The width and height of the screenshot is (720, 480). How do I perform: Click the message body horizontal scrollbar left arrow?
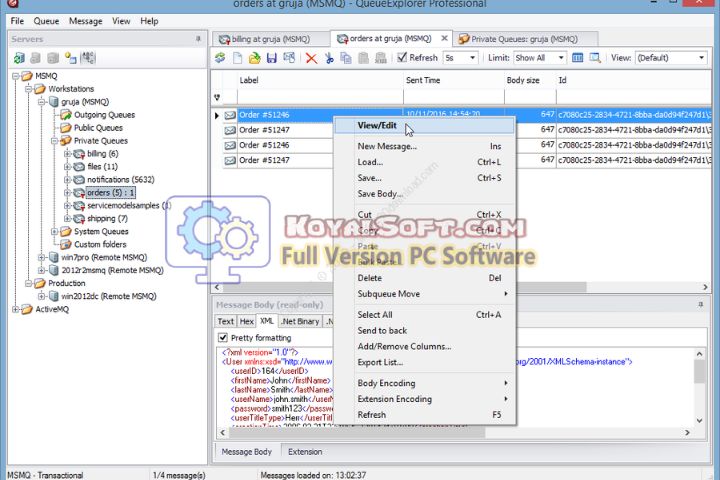click(223, 432)
